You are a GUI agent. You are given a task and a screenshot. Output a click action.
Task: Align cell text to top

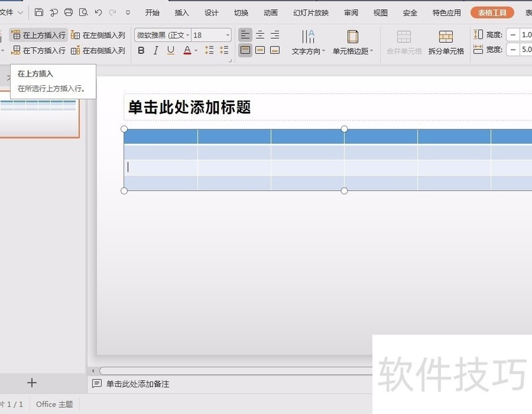pos(245,51)
